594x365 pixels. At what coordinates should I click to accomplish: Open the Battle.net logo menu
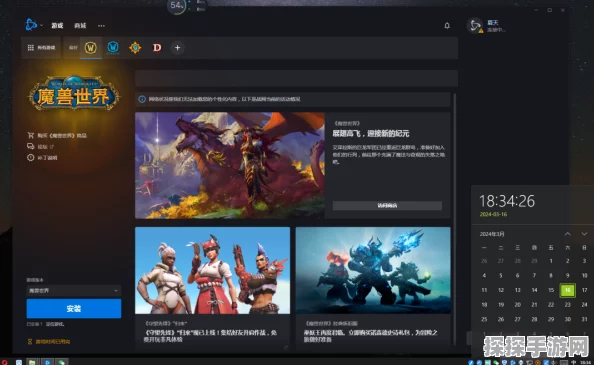(32, 25)
